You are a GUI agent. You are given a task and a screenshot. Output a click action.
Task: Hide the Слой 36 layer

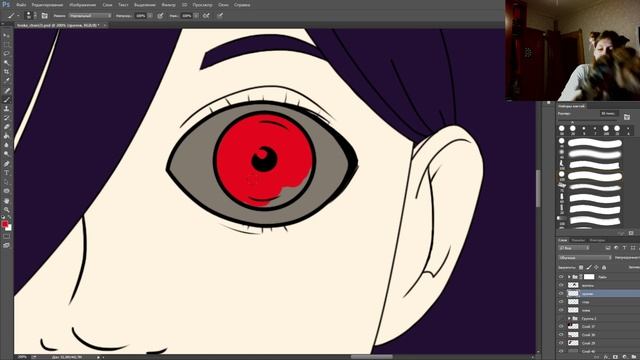(561, 334)
